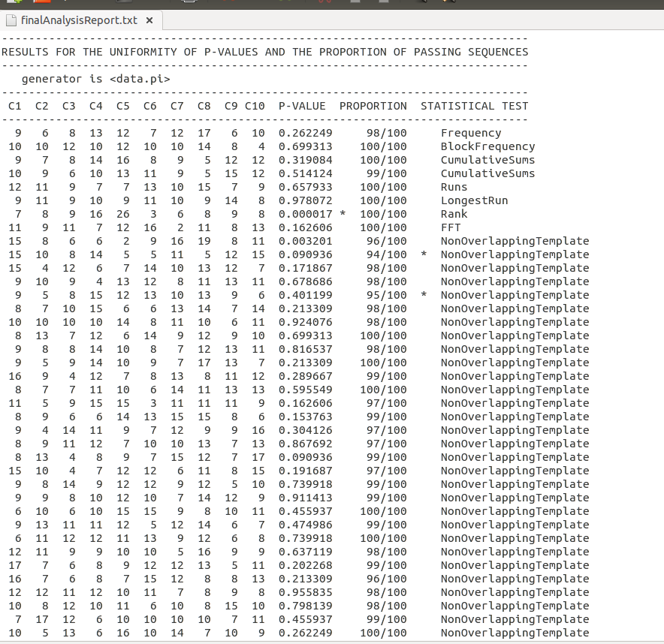Viewport: 664px width, 644px height.
Task: Click the p-value 0.003201
Action: tap(305, 241)
